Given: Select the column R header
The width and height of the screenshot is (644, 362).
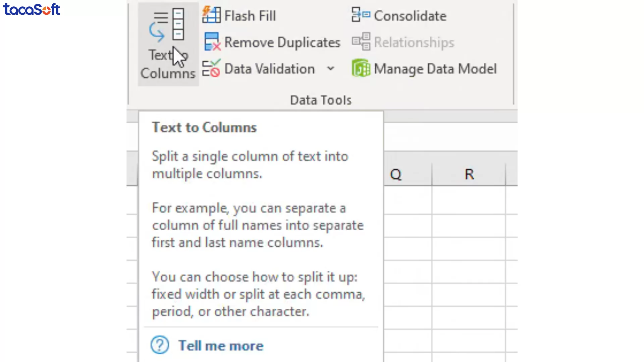Looking at the screenshot, I should (469, 174).
